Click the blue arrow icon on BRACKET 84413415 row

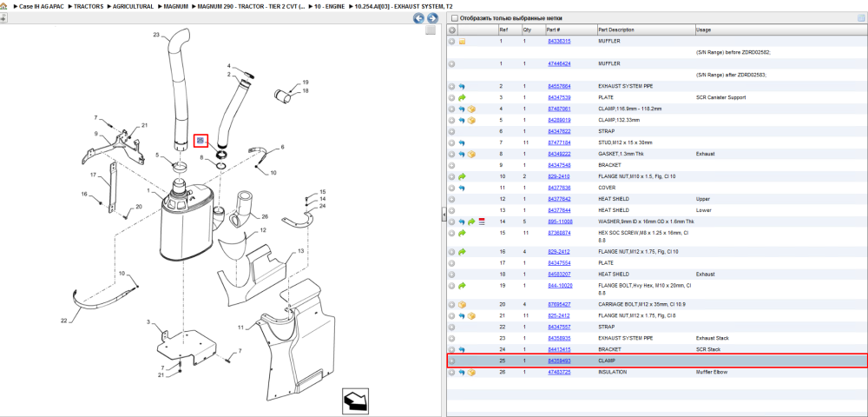(x=462, y=349)
